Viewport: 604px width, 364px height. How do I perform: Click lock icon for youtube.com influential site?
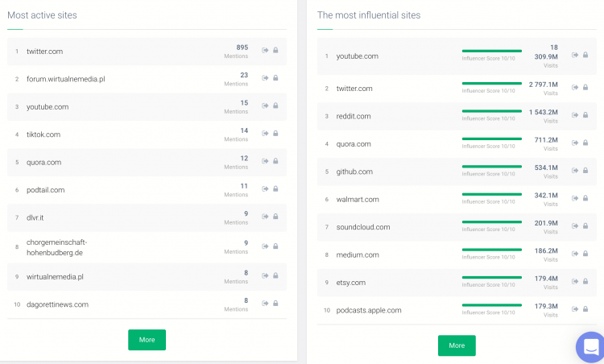(x=585, y=56)
